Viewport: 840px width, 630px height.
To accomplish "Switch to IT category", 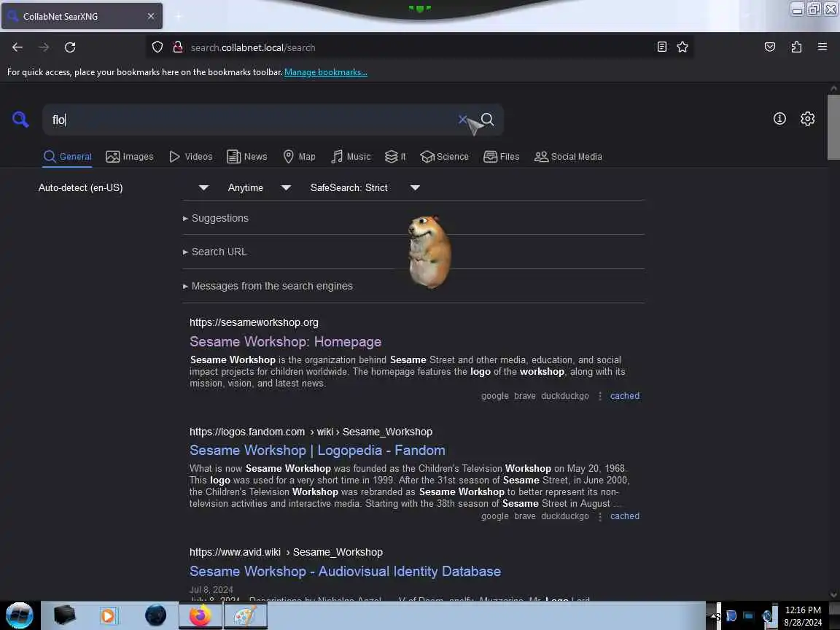I will pyautogui.click(x=395, y=157).
